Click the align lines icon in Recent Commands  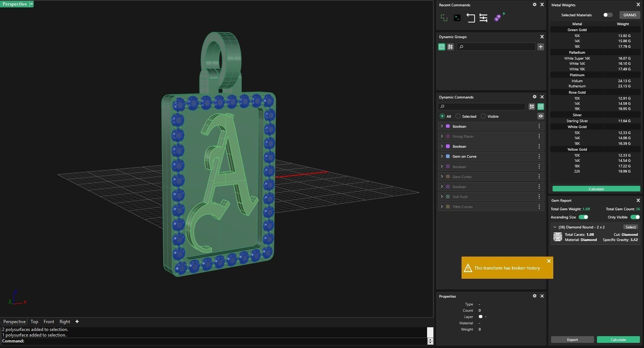click(x=483, y=18)
